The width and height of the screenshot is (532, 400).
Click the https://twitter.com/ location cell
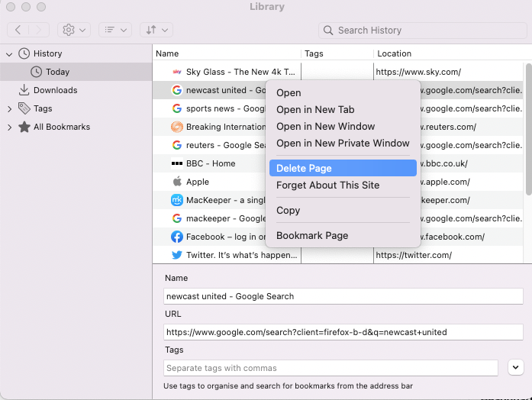(x=414, y=255)
